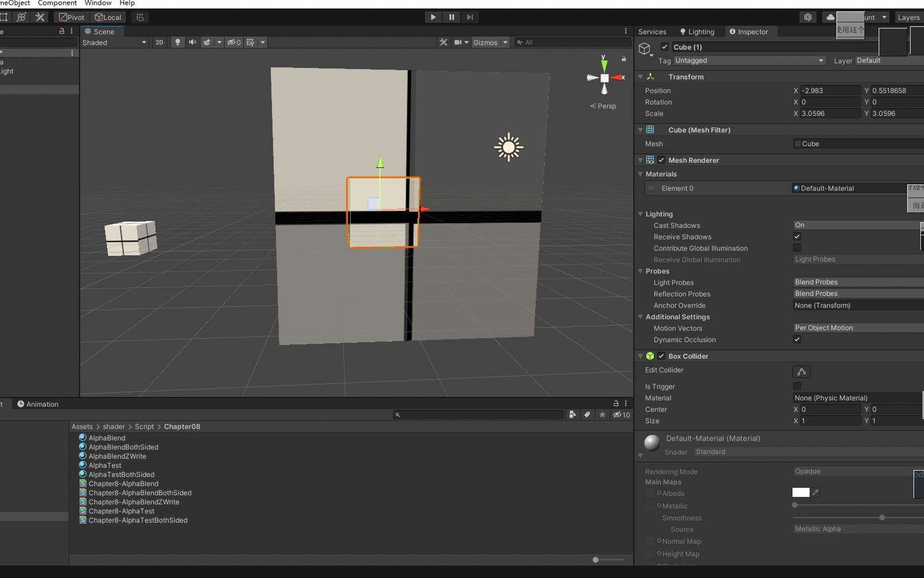Collapse the Materials foldout
This screenshot has height=578, width=924.
pyautogui.click(x=641, y=174)
